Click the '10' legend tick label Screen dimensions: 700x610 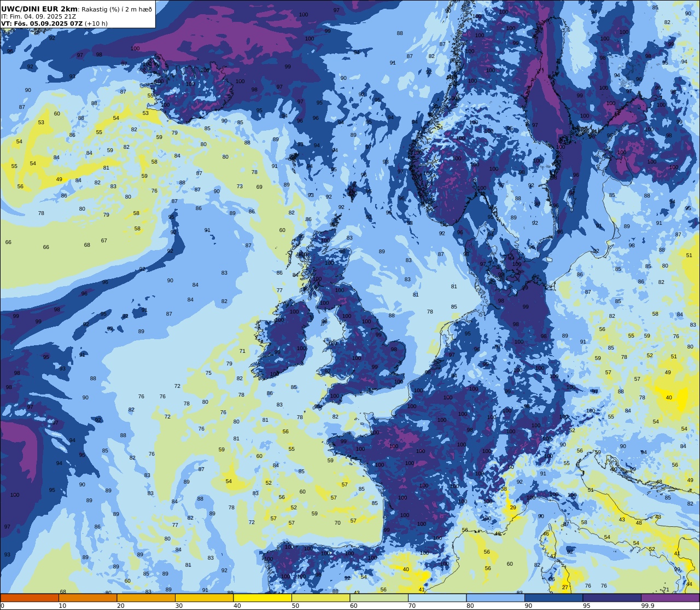point(62,606)
